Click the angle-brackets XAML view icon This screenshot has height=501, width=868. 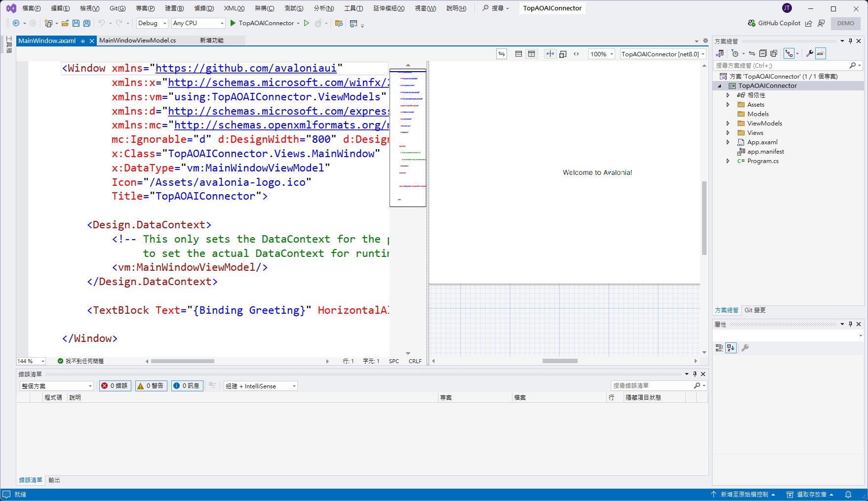[576, 54]
